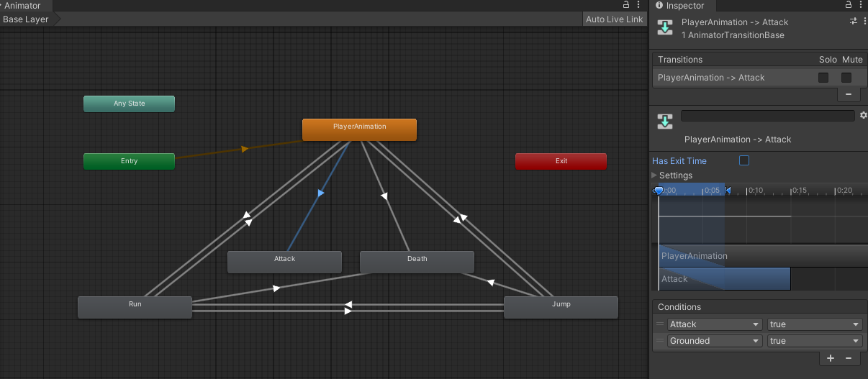The height and width of the screenshot is (379, 868).
Task: Open the Grounded condition value dropdown
Action: pyautogui.click(x=814, y=341)
